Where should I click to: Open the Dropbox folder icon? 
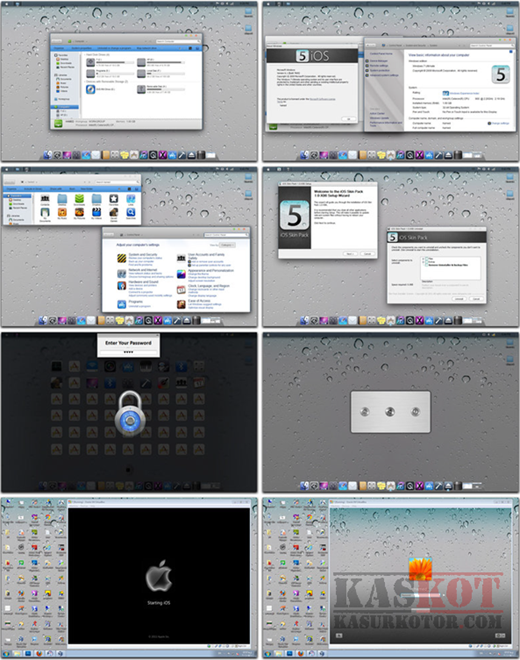click(96, 199)
